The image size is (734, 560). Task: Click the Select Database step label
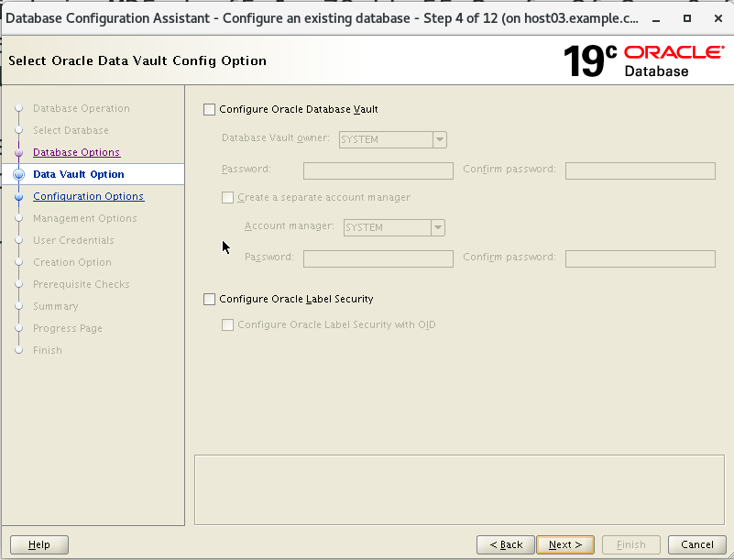(x=71, y=130)
